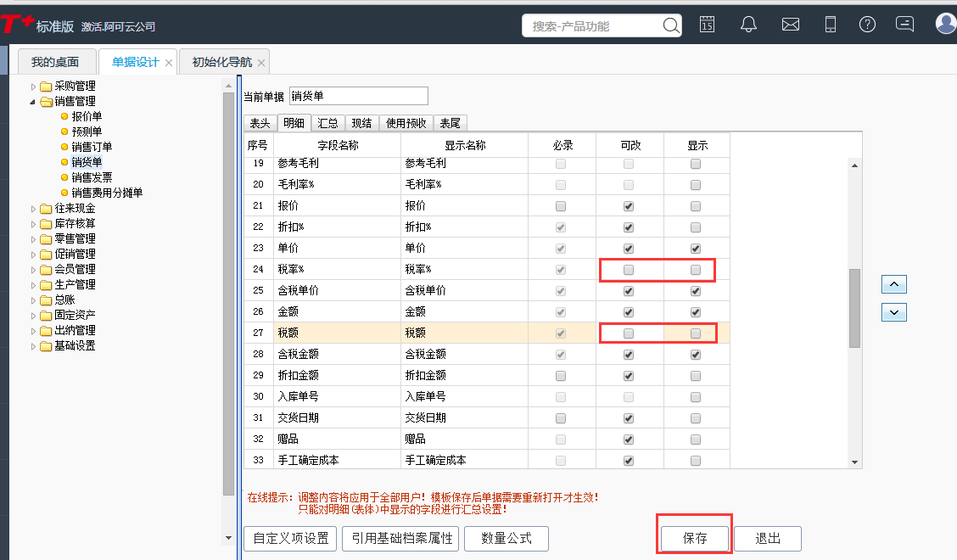957x560 pixels.
Task: Collapse the 销售管理 folder
Action: coord(33,101)
